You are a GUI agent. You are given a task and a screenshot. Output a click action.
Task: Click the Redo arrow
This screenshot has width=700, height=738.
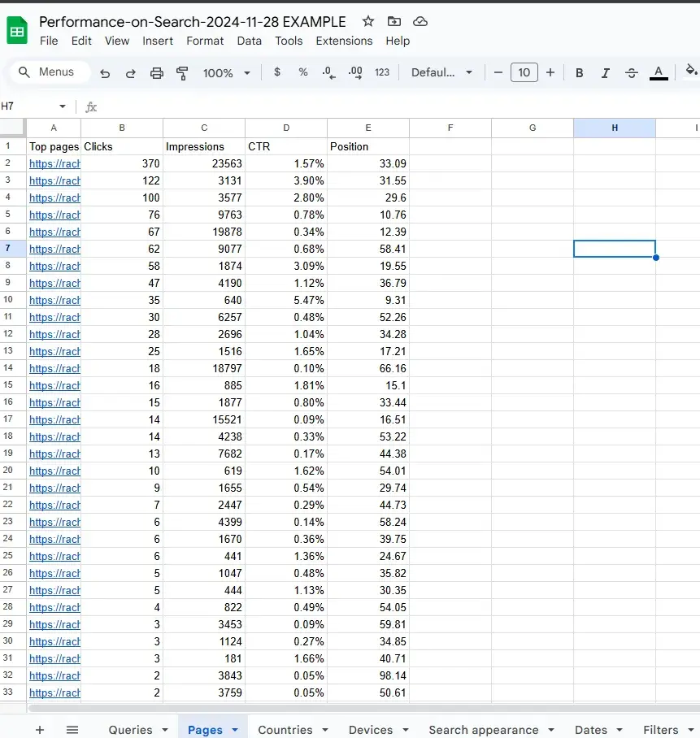(x=130, y=73)
